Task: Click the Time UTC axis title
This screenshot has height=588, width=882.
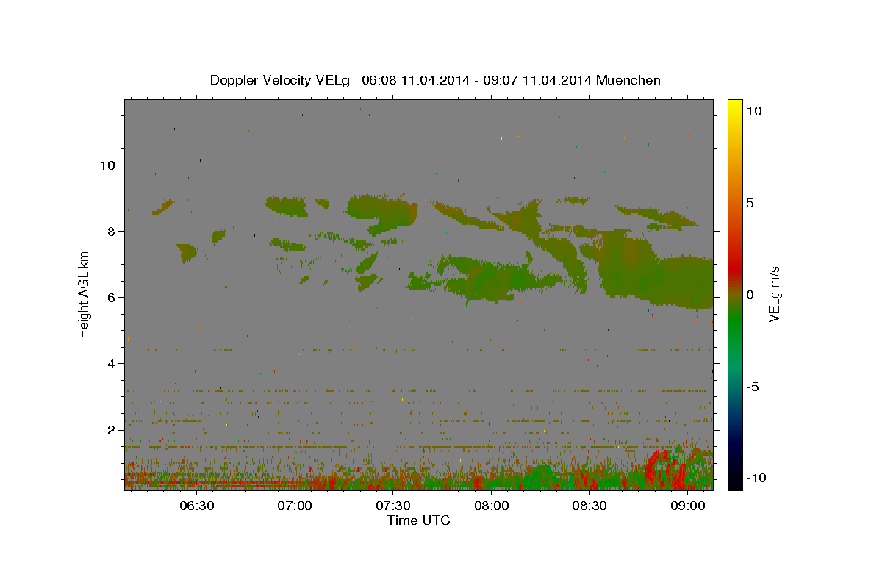Action: click(x=418, y=520)
